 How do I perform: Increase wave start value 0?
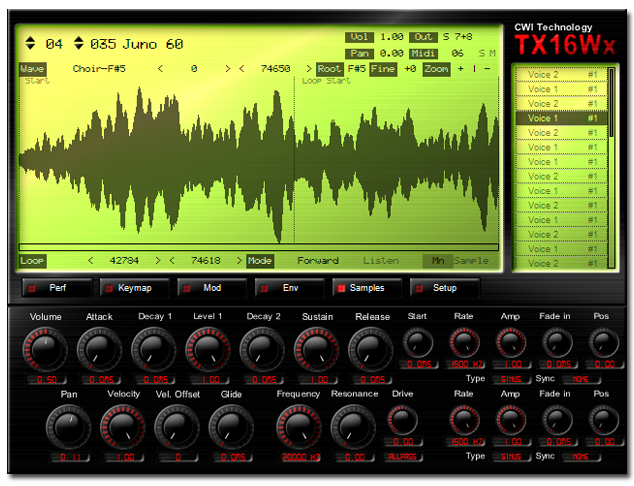pos(228,69)
